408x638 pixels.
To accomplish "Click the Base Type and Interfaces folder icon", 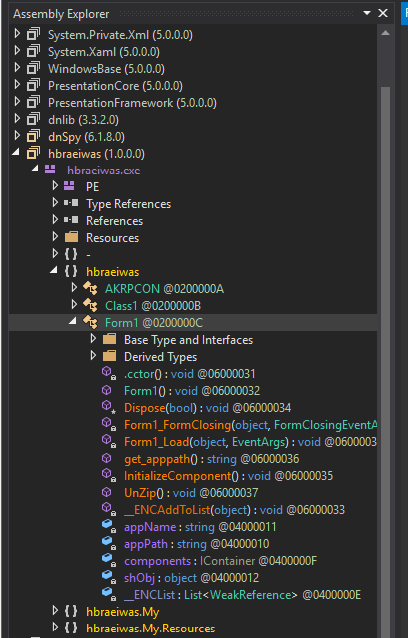I will (x=109, y=339).
